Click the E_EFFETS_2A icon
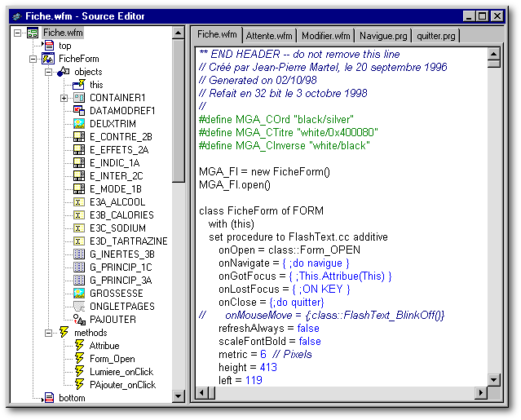Viewport: 521px width, 420px height. [x=79, y=150]
